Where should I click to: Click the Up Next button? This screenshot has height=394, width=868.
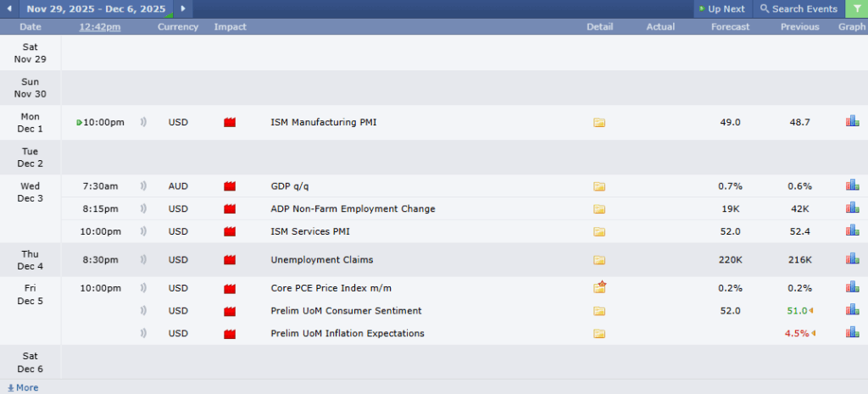point(721,8)
